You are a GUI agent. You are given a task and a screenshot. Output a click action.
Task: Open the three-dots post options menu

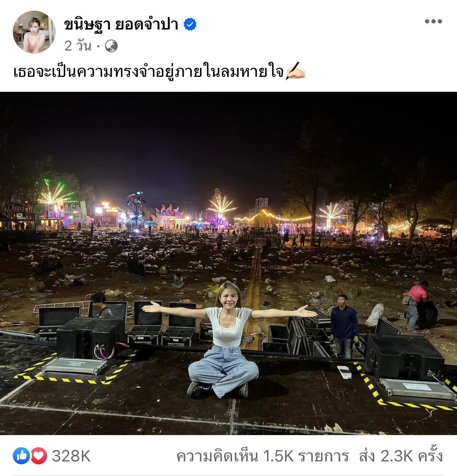coord(433,21)
